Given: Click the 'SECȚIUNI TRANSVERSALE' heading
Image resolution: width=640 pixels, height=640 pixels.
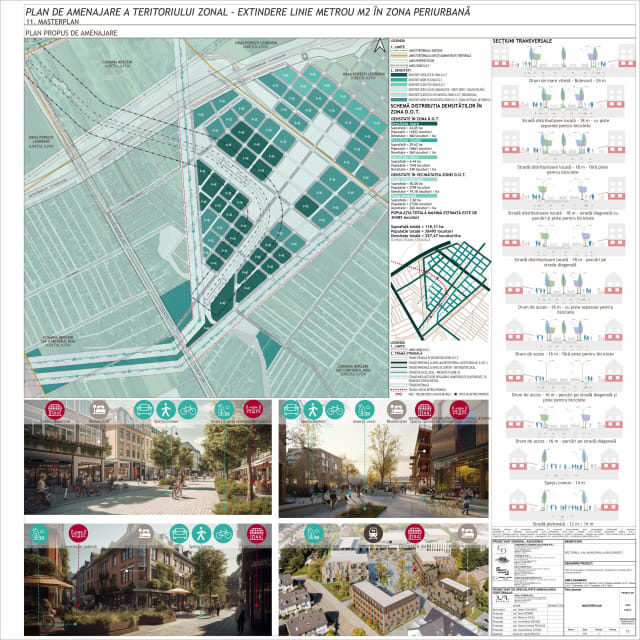Looking at the screenshot, I should point(522,41).
